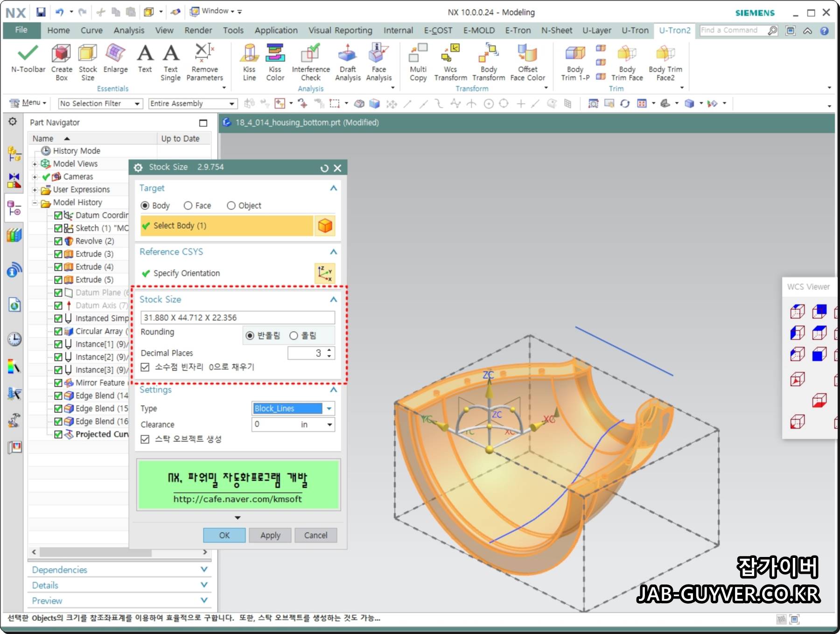Switch to the Curve tab

tap(91, 30)
